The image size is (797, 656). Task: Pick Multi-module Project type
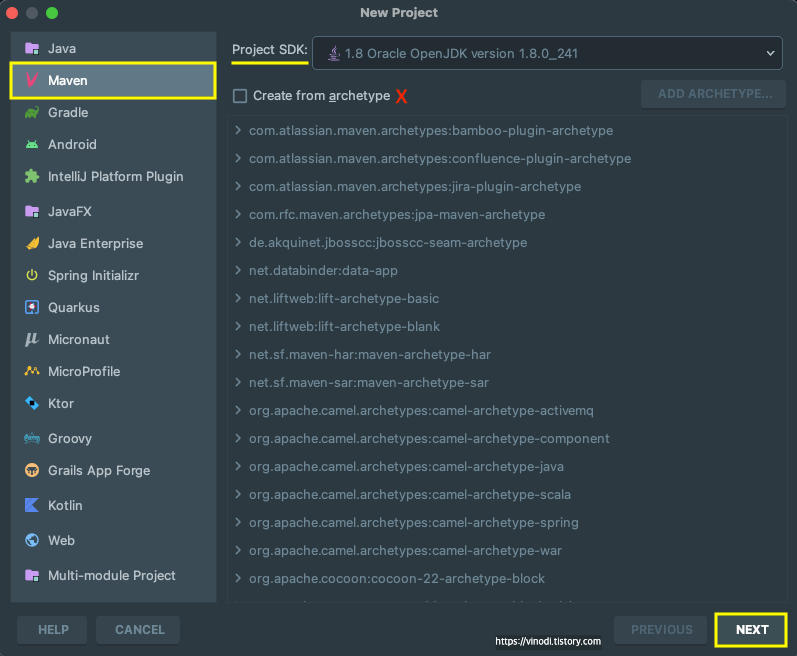coord(113,575)
